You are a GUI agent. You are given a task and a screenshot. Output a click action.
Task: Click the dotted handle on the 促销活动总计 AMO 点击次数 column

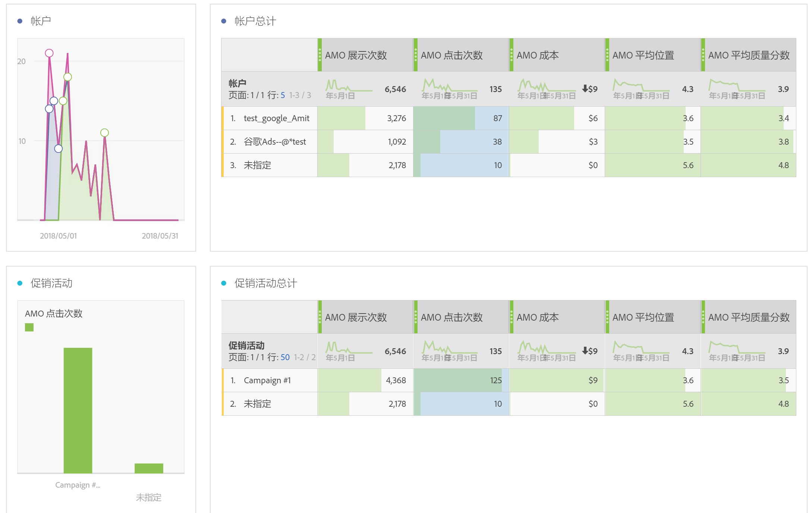coord(416,317)
